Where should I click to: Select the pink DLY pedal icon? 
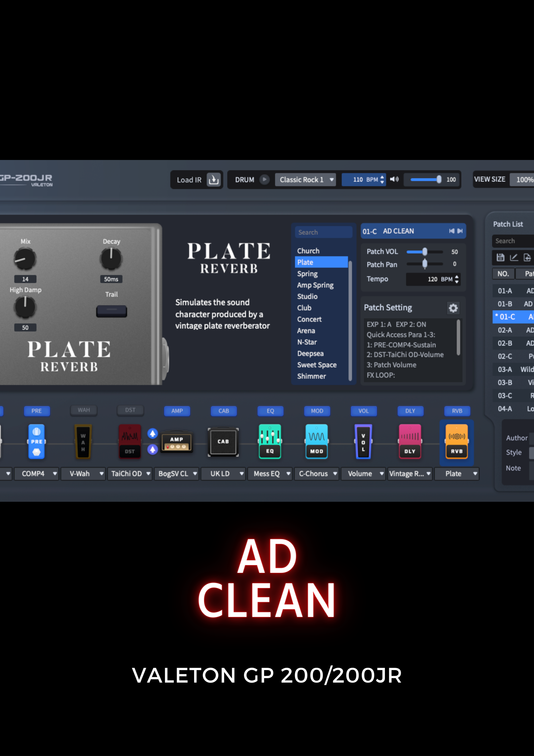tap(410, 441)
